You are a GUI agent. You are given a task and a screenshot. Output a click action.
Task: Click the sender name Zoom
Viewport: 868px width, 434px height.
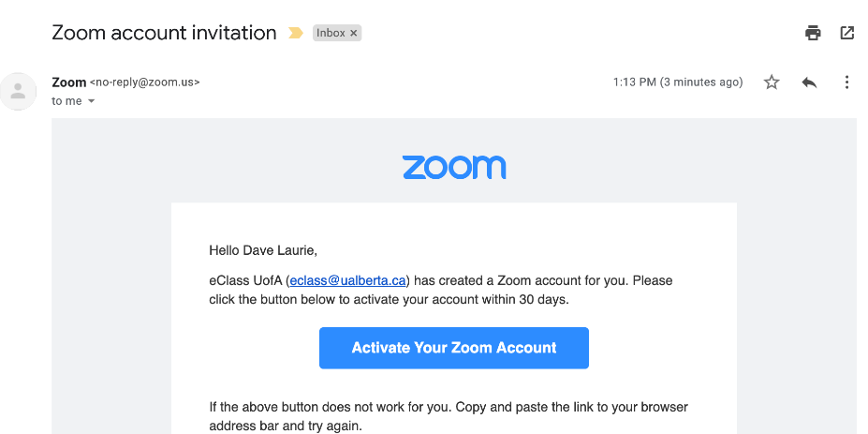pyautogui.click(x=68, y=82)
